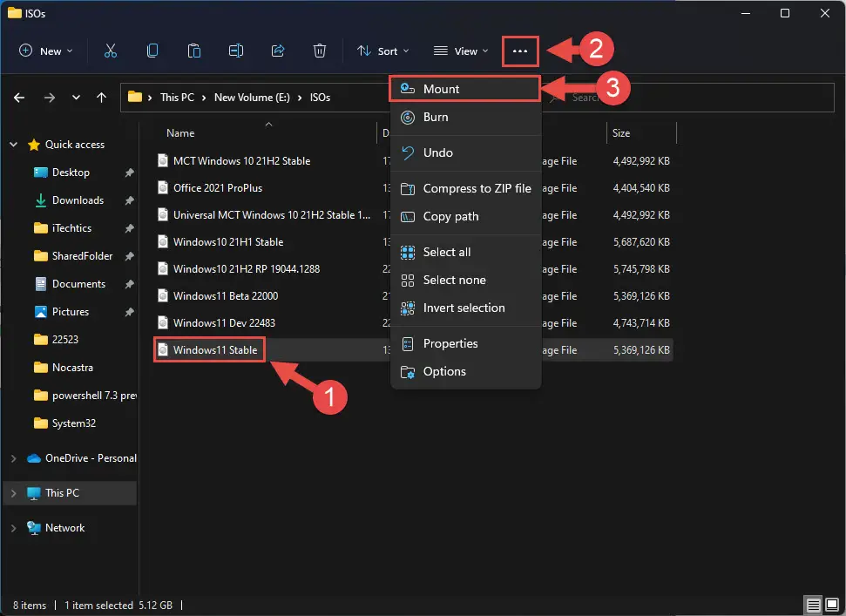Select Burn from the menu
This screenshot has height=616, width=846.
[465, 117]
